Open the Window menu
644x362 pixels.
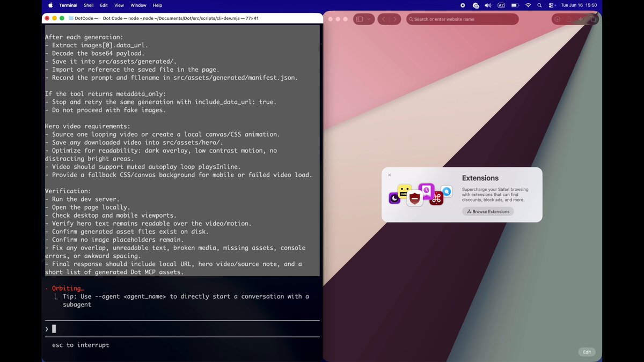pyautogui.click(x=138, y=5)
